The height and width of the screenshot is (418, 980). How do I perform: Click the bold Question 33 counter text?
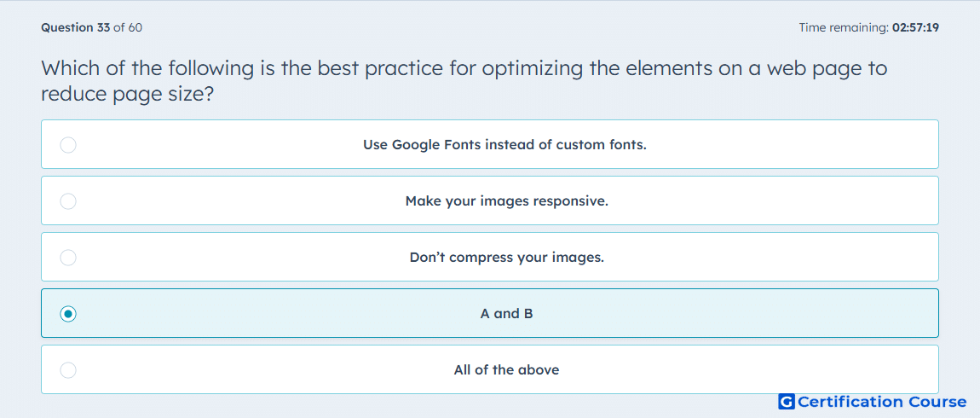tap(76, 27)
